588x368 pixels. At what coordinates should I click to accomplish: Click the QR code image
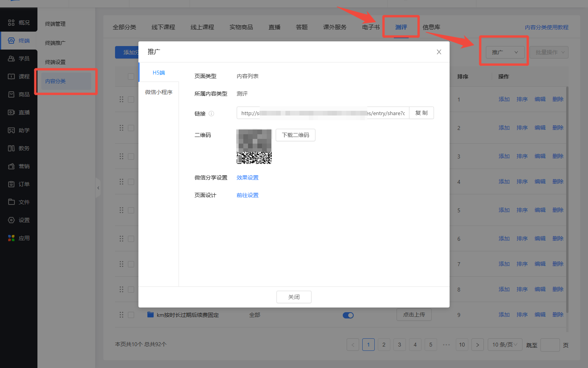coord(254,146)
